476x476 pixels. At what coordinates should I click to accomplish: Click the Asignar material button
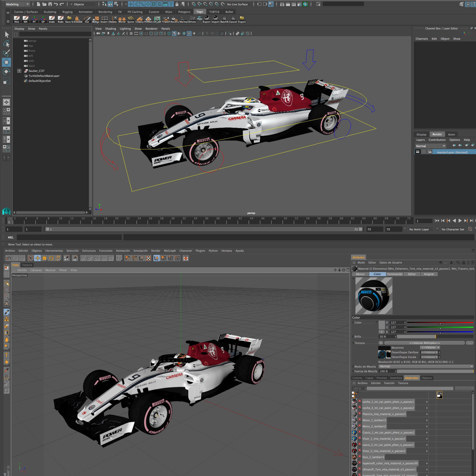pos(429,274)
